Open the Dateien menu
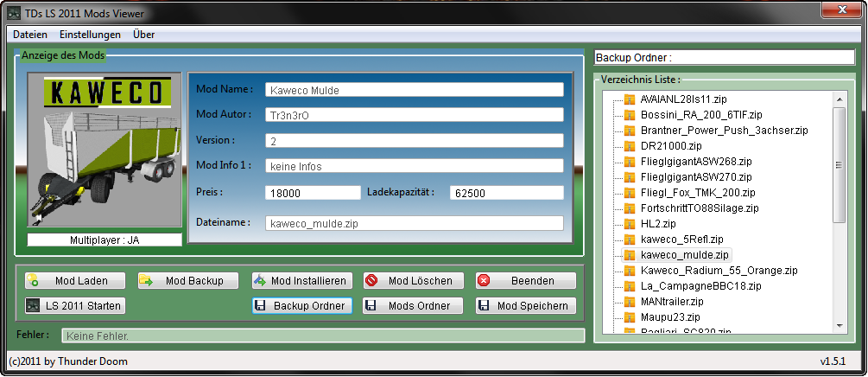 click(30, 35)
